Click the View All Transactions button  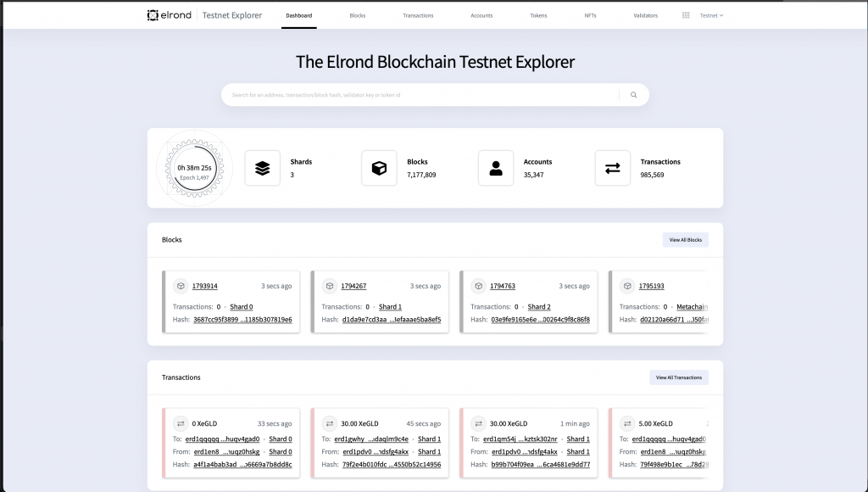679,377
